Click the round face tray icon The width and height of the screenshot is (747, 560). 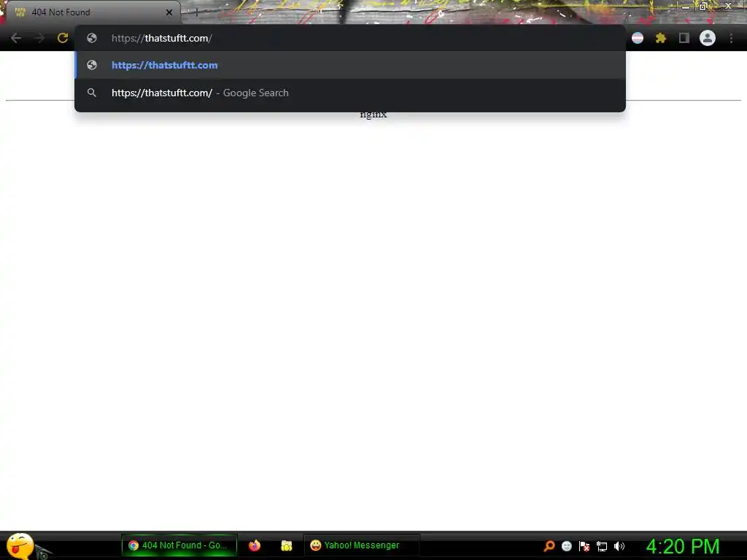566,546
